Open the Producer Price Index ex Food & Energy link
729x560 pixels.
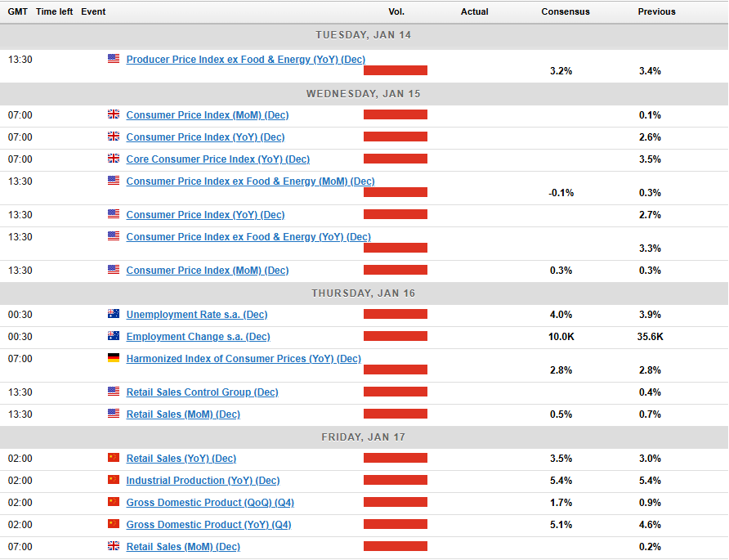245,60
